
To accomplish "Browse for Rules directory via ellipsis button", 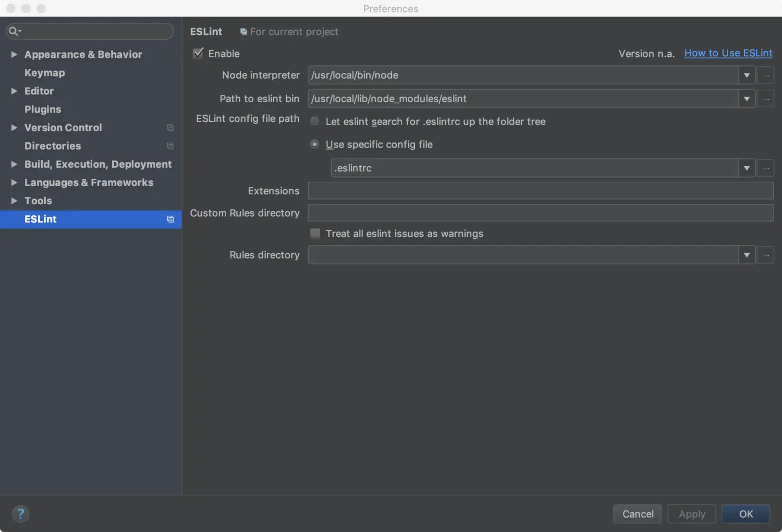I will click(x=765, y=255).
